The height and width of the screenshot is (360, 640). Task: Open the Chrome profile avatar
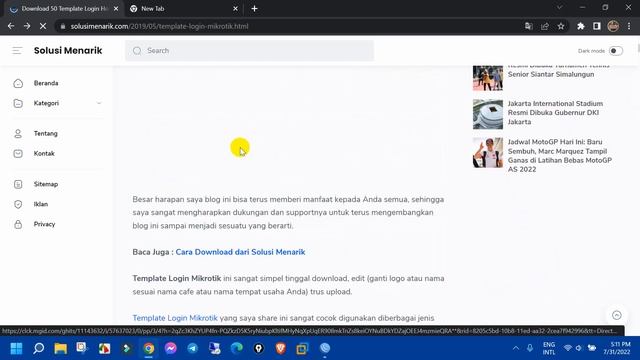tap(613, 26)
